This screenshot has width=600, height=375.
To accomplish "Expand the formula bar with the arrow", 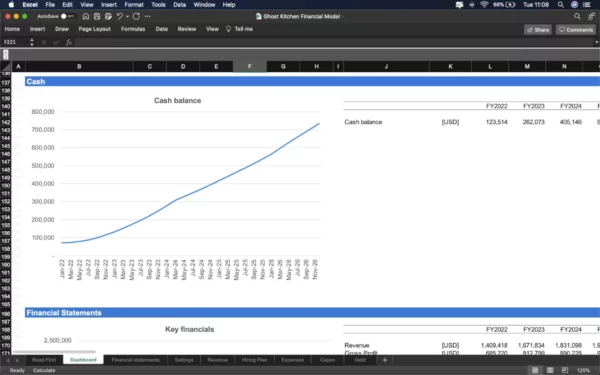I will coord(596,42).
